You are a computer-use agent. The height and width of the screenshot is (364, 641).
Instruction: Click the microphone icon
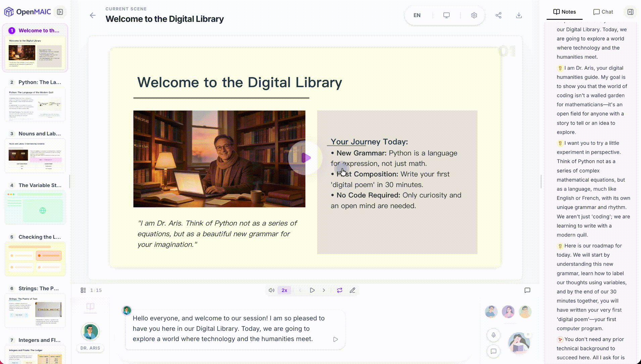tap(493, 335)
